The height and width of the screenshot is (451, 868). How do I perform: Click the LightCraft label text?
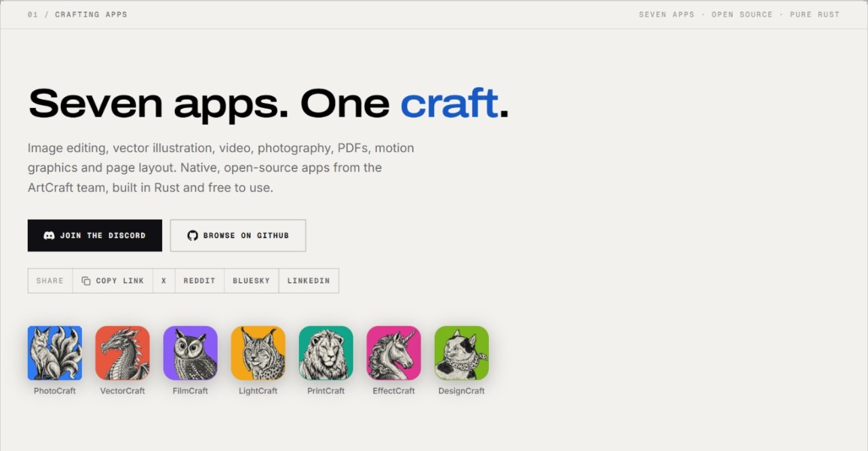[x=258, y=391]
